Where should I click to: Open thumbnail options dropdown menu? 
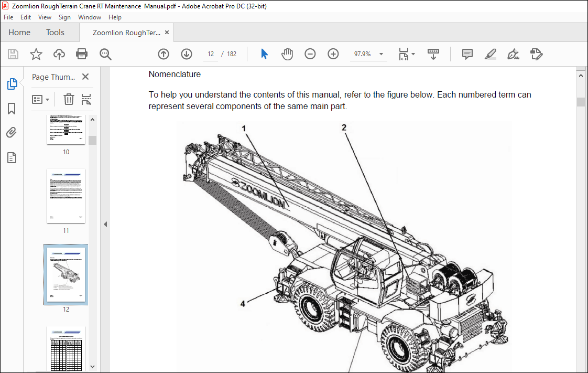(40, 100)
